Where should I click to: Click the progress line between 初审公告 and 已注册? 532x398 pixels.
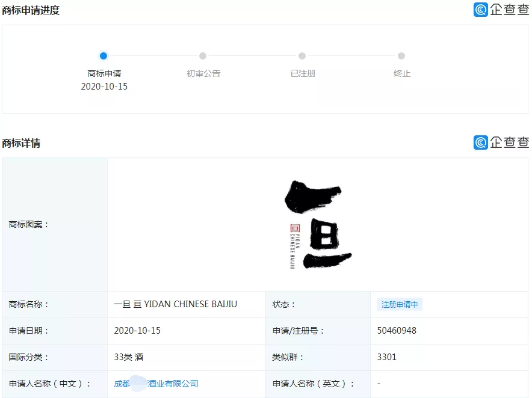[252, 55]
